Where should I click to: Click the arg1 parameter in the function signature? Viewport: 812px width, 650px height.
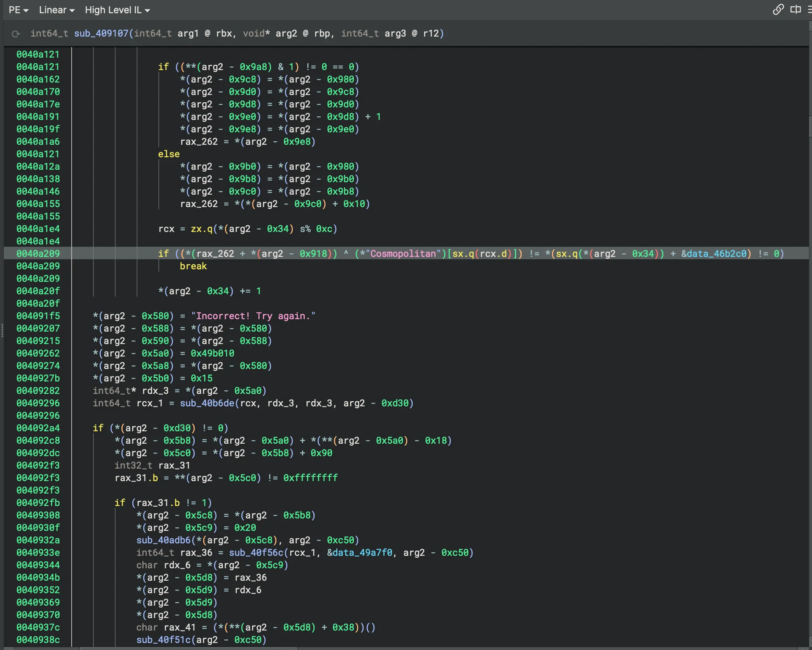coord(188,33)
